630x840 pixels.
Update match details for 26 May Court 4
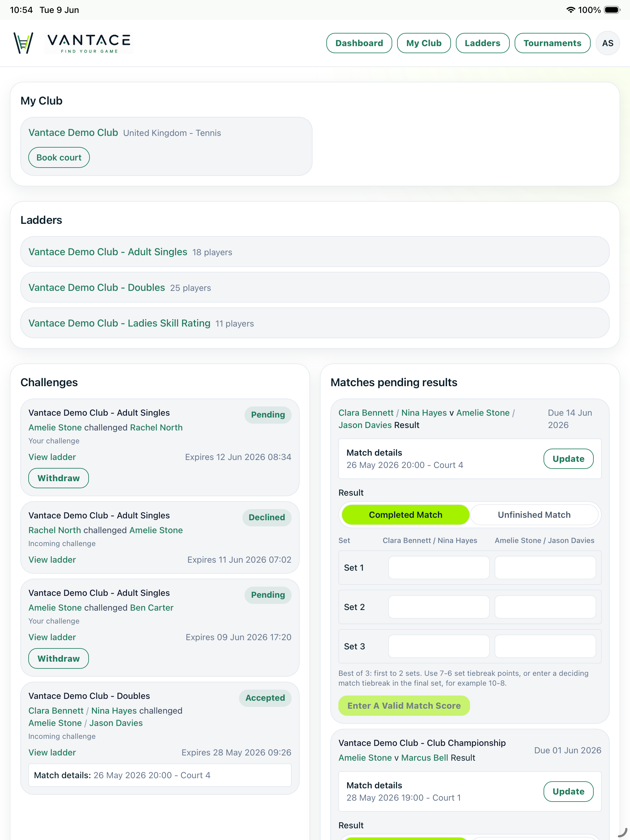(568, 459)
